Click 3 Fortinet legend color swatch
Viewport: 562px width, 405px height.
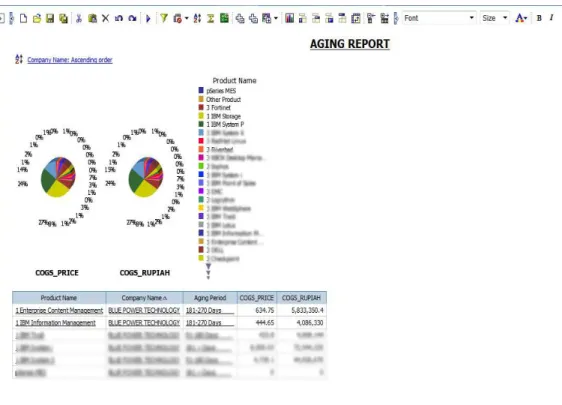coord(201,107)
